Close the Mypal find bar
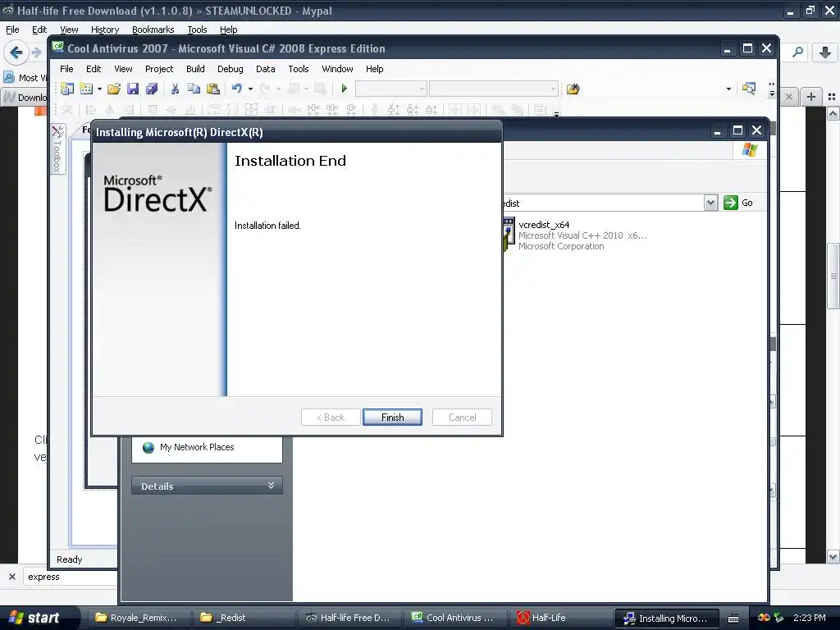The width and height of the screenshot is (840, 630). [x=12, y=577]
